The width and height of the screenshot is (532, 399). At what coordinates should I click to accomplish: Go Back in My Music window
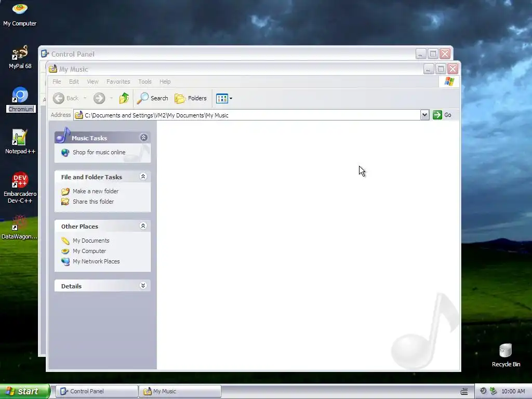point(65,98)
